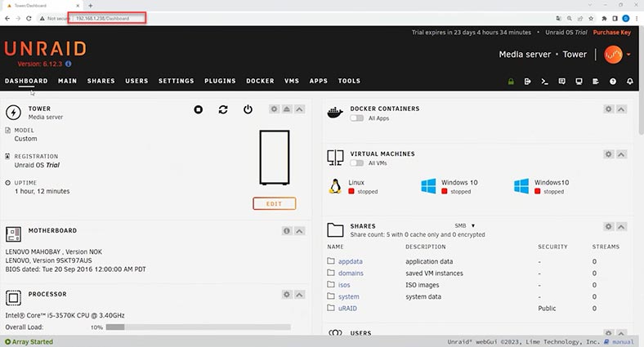
Task: Switch to the Settings tab
Action: tap(177, 81)
